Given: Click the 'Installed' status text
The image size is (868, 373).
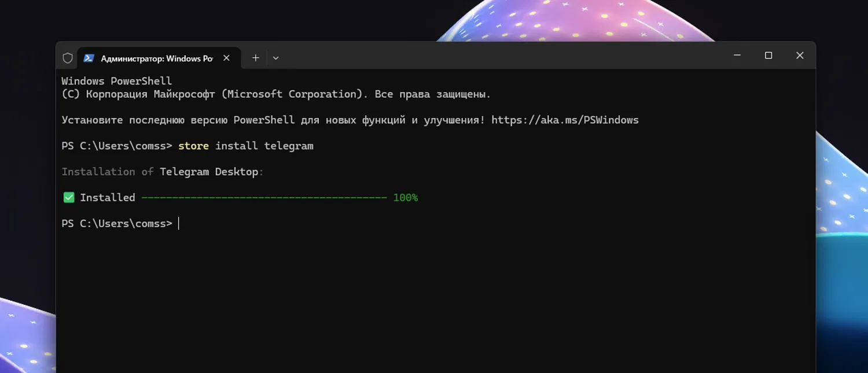Looking at the screenshot, I should pos(107,198).
